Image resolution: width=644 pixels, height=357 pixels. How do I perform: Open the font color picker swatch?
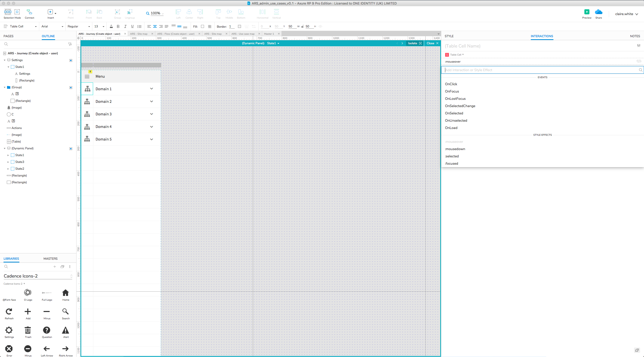111,26
